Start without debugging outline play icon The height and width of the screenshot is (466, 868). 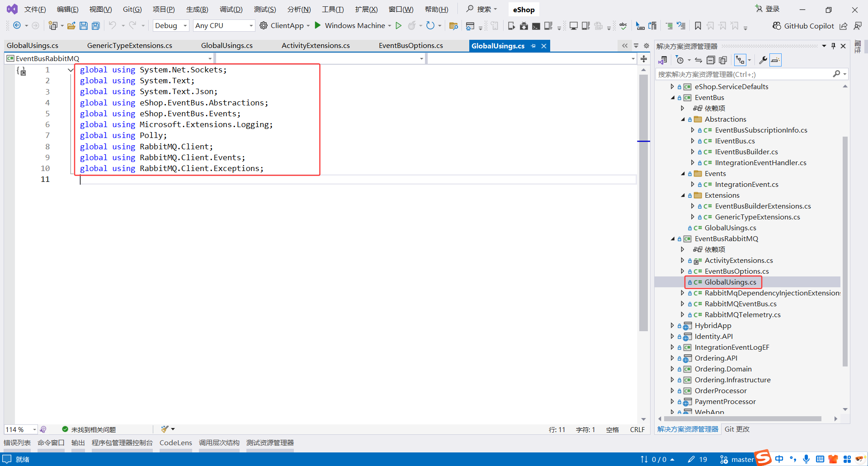[x=399, y=25]
